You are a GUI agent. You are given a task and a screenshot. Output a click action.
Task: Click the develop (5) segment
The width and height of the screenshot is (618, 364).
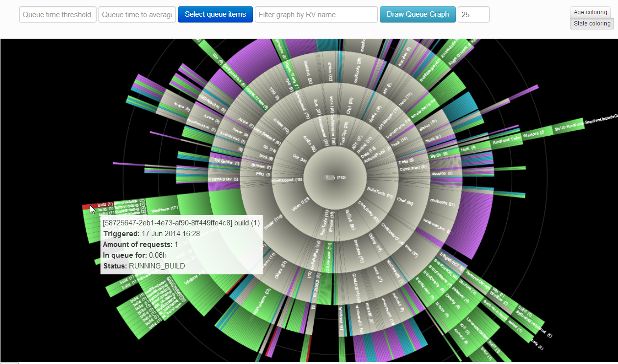tap(440, 173)
